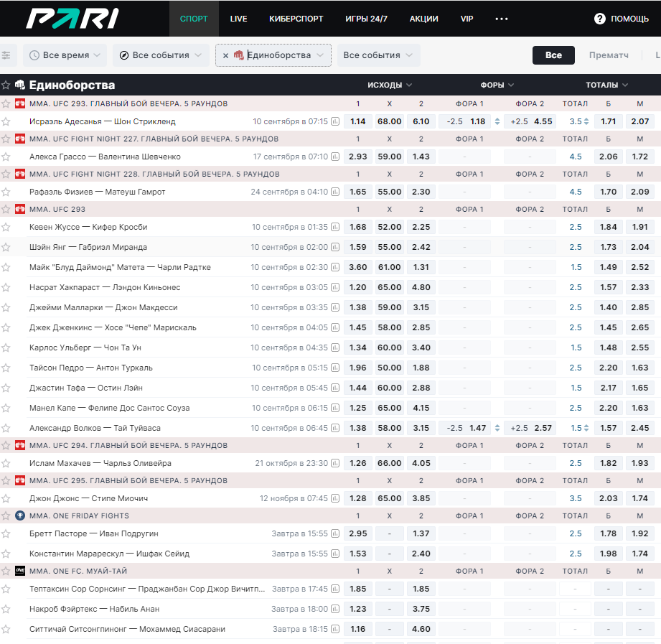Screen dimensions: 661x644
Task: Open statistics icon for Рафаэль Физиев match
Action: click(335, 192)
